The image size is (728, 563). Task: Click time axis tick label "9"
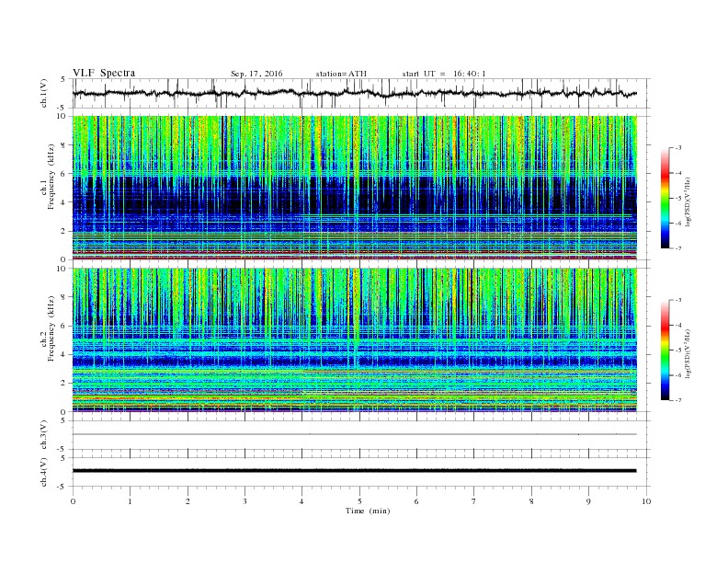pyautogui.click(x=588, y=501)
